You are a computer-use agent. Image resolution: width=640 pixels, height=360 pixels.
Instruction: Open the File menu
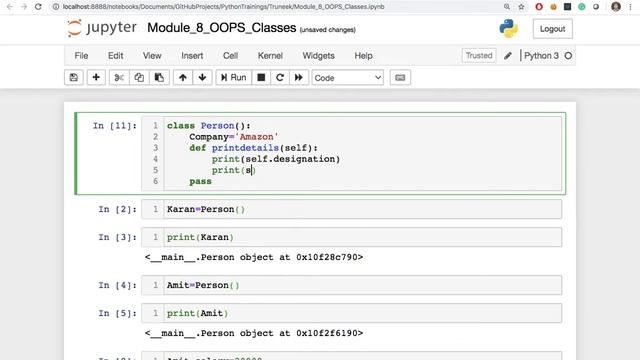pyautogui.click(x=81, y=56)
